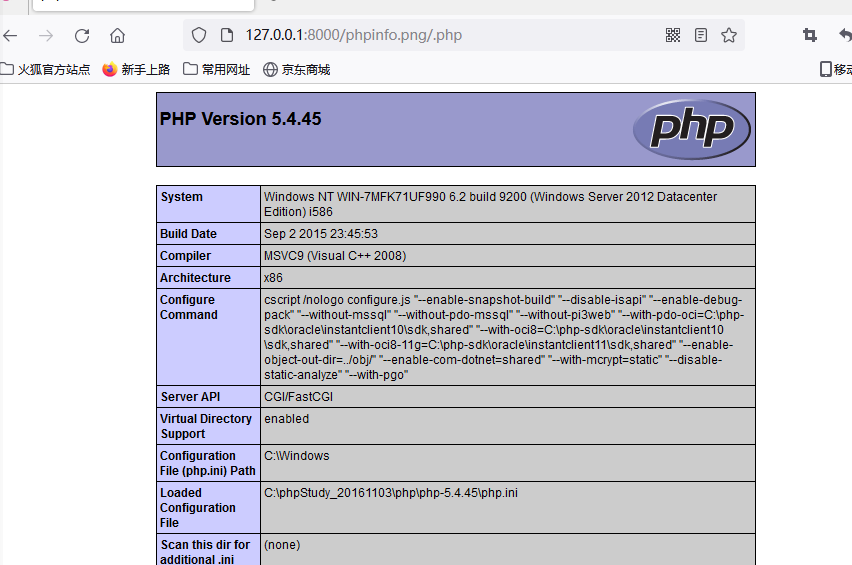Show site information via page icon
The height and width of the screenshot is (565, 852).
click(227, 35)
